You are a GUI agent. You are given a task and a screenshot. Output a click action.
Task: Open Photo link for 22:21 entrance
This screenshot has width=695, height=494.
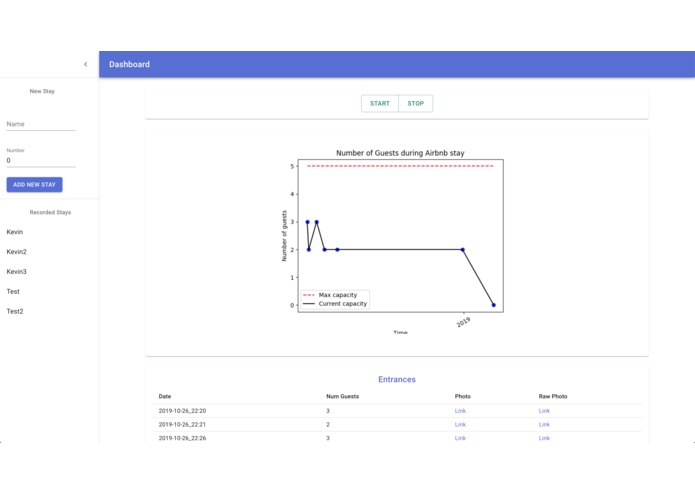pos(460,424)
